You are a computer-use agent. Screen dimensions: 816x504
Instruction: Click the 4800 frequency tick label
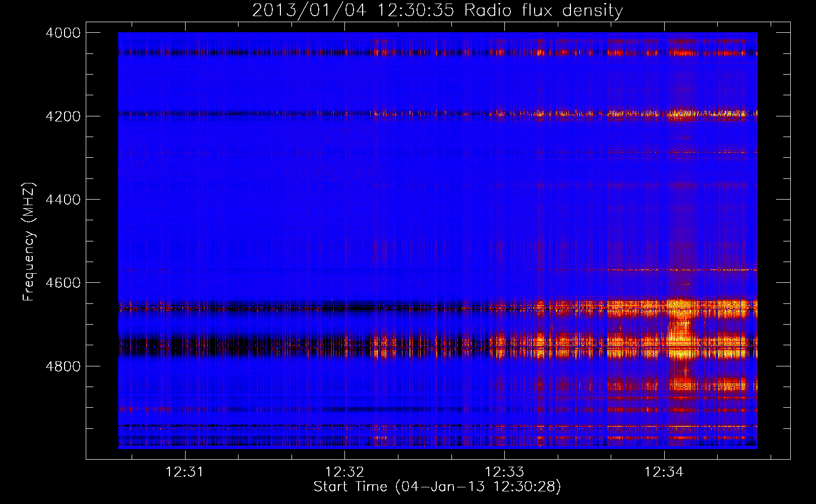63,366
